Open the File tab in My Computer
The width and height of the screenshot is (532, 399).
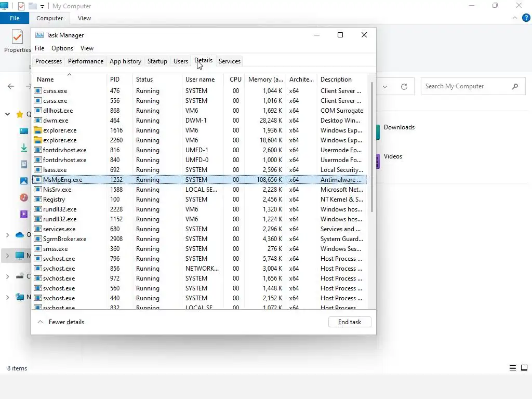click(15, 18)
